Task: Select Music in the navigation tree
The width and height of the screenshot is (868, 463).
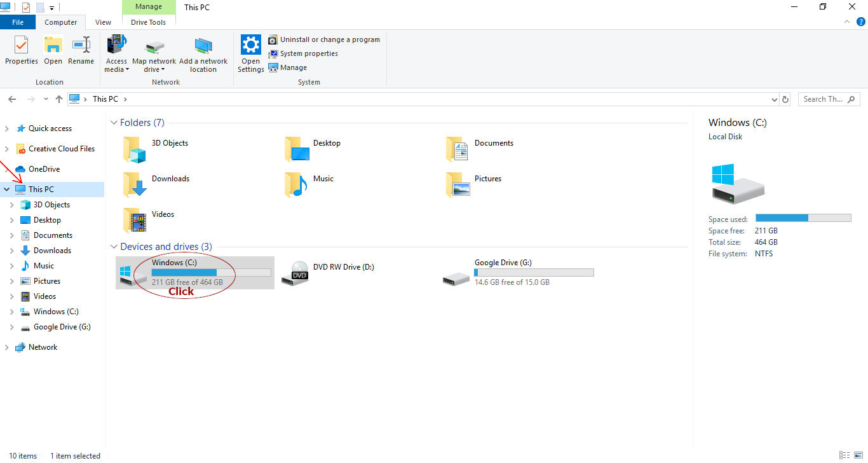Action: pyautogui.click(x=37, y=266)
